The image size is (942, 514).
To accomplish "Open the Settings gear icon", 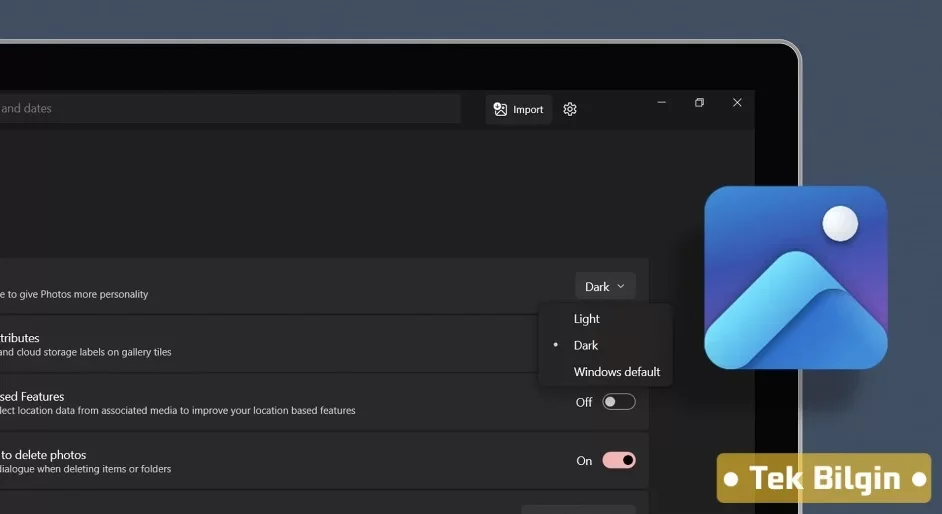I will pyautogui.click(x=570, y=109).
